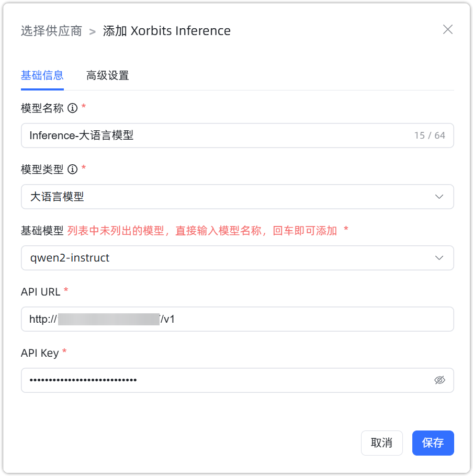Go back to 选择供应商 breadcrumb

point(51,31)
